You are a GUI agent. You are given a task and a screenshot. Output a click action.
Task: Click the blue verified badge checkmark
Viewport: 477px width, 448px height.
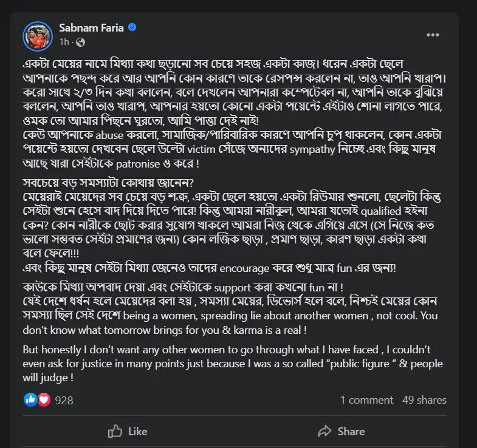click(x=132, y=28)
